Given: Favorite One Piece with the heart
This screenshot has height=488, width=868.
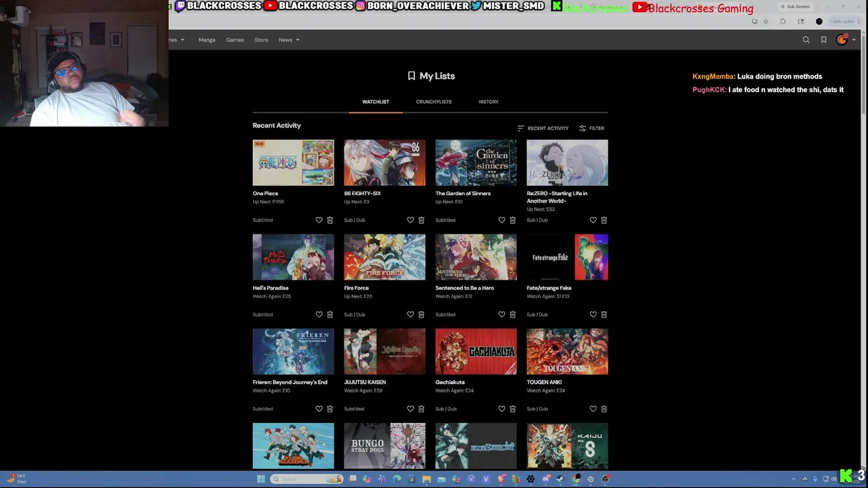Looking at the screenshot, I should 319,220.
